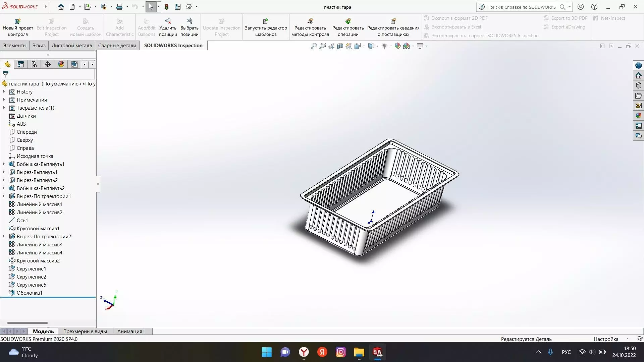Switch to the Эскиз tab
Screen dimensions: 644x362
(39, 46)
